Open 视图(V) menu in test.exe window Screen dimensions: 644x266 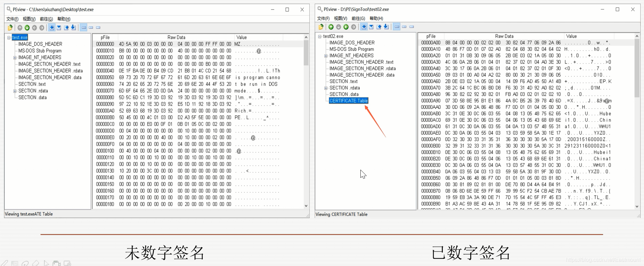29,19
